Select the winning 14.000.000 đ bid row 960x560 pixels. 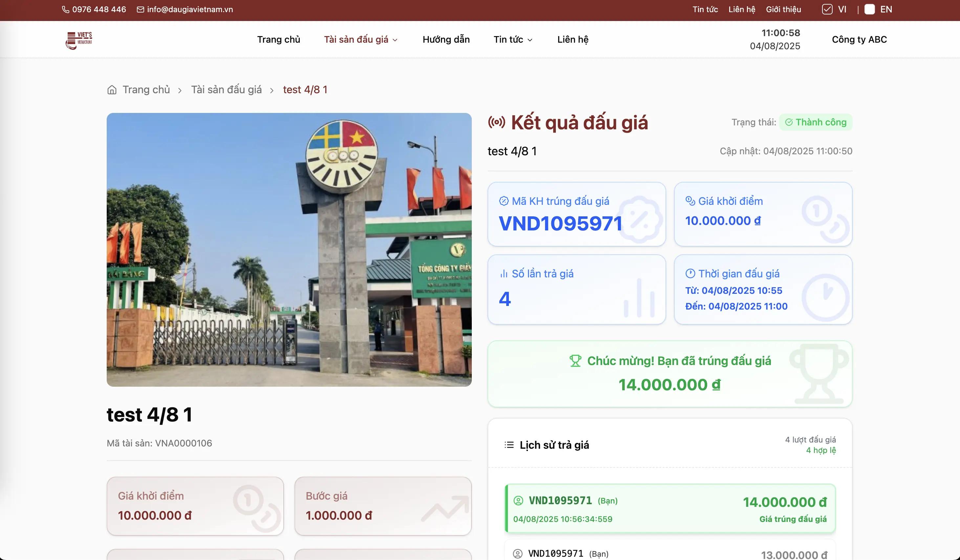pyautogui.click(x=670, y=508)
